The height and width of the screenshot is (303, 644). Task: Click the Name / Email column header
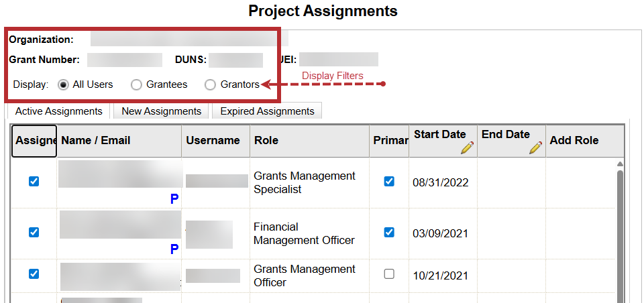pos(96,141)
